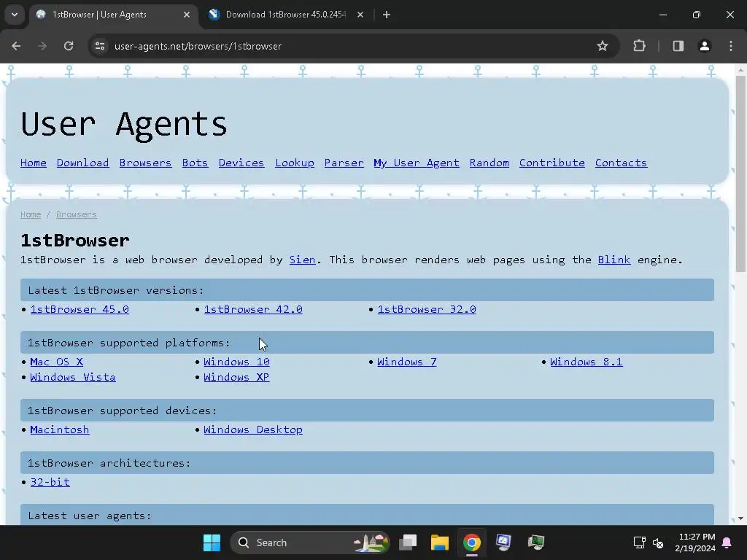Open the Windows 10 platform link

237,362
